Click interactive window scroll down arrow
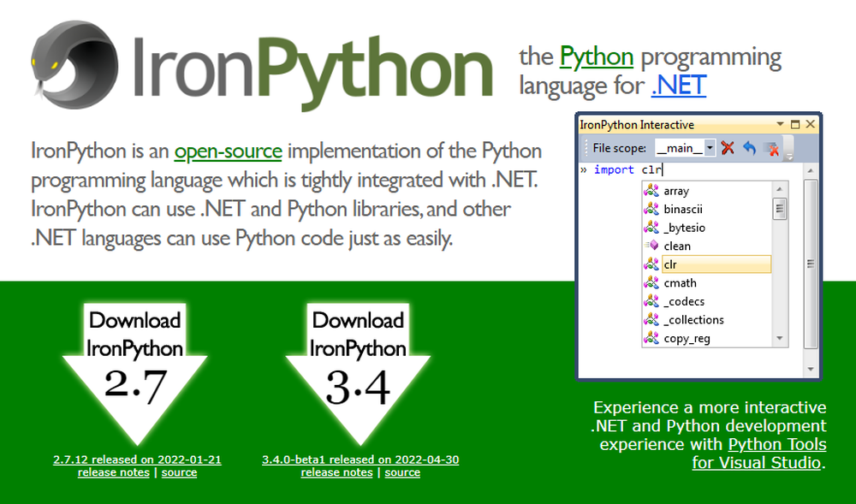 (811, 370)
